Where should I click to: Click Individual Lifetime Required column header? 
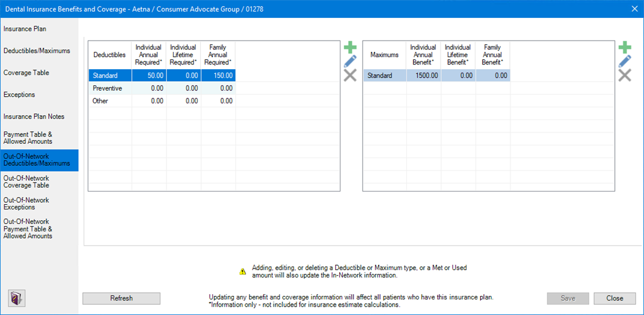(x=184, y=55)
